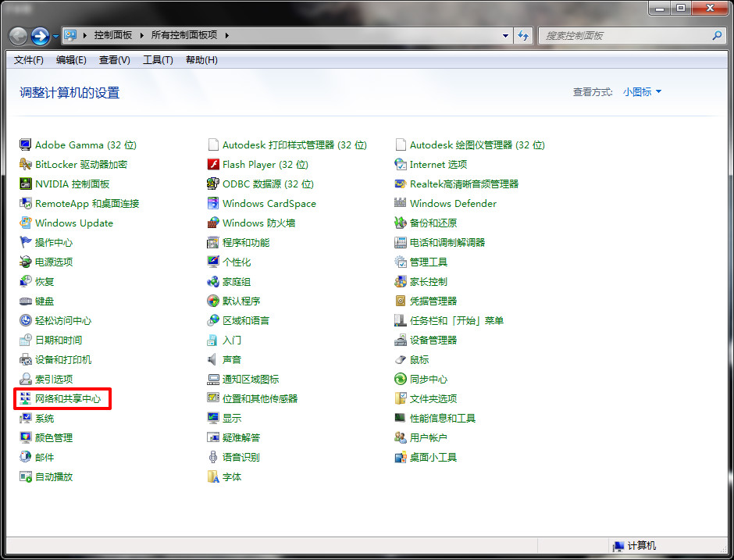Open the Windows CardSpace link
This screenshot has height=560, width=734.
[269, 203]
